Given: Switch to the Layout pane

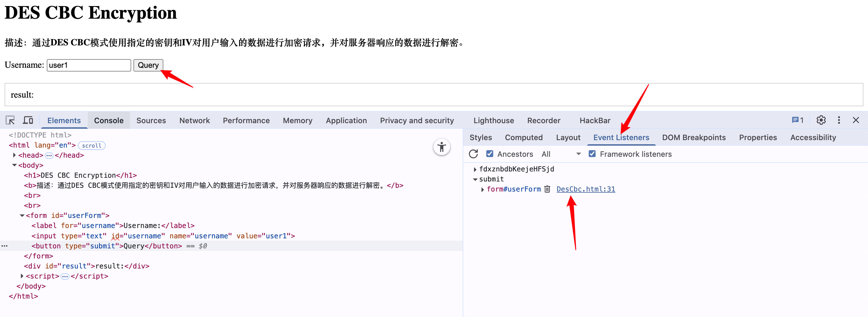Looking at the screenshot, I should click(568, 138).
